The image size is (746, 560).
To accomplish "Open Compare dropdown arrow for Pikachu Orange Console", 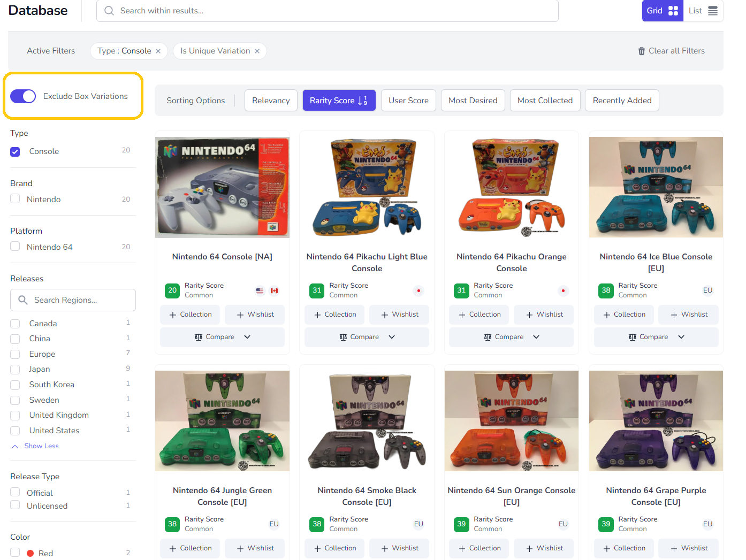I will [x=536, y=337].
